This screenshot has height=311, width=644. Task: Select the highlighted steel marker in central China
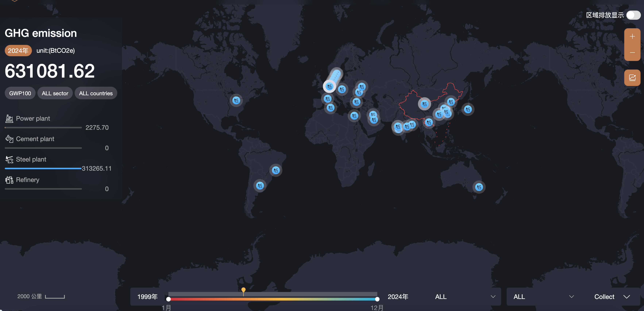pos(424,104)
